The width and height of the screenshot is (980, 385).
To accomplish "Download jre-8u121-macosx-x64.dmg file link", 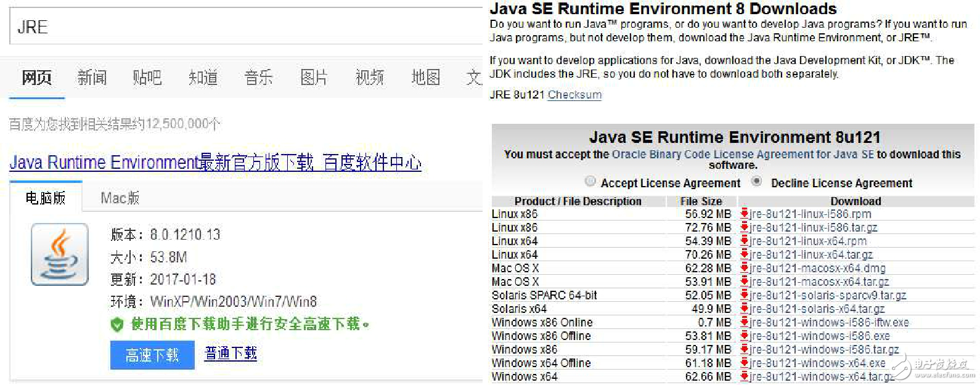I will (x=818, y=268).
